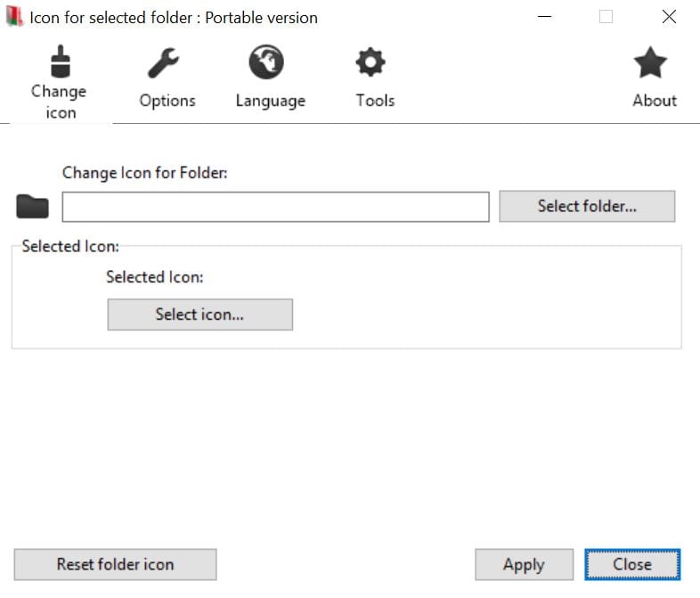Click the Select icon... button

(200, 315)
